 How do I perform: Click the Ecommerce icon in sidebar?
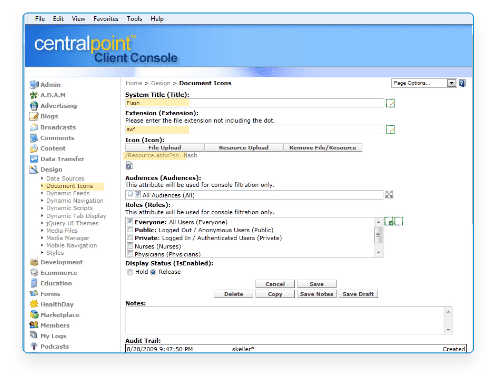tap(34, 273)
